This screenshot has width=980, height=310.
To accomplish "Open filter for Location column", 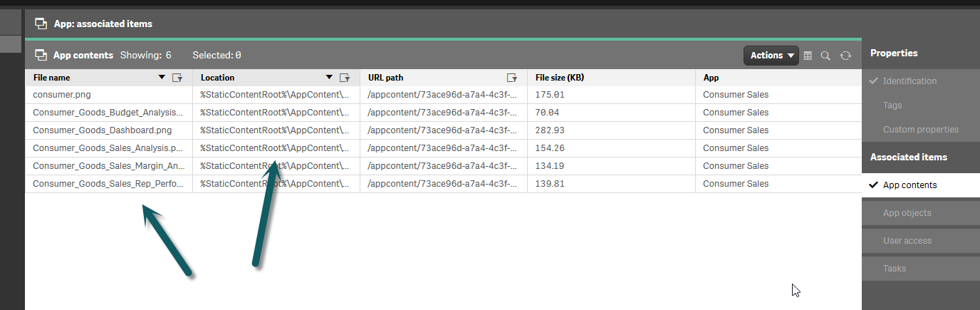I will (x=345, y=78).
